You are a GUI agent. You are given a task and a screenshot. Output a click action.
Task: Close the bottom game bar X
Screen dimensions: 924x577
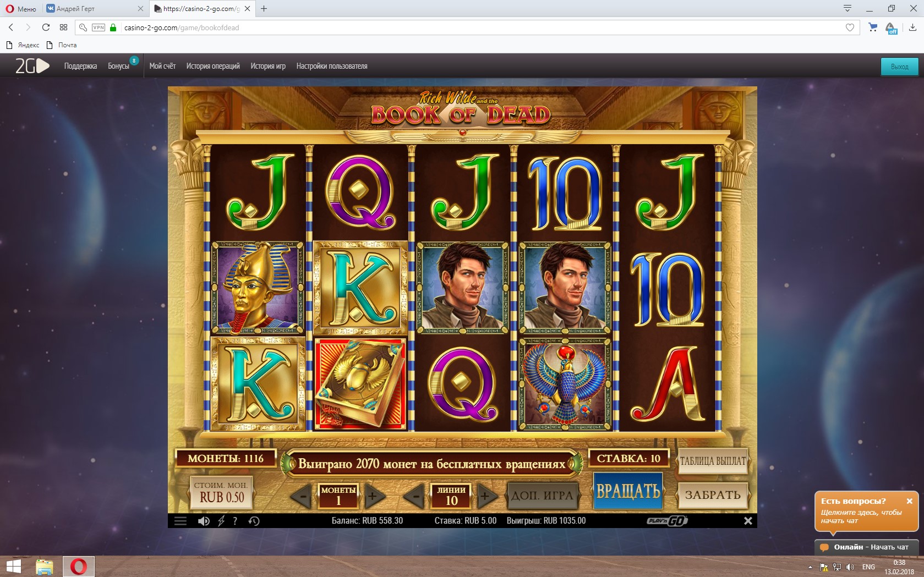point(748,521)
